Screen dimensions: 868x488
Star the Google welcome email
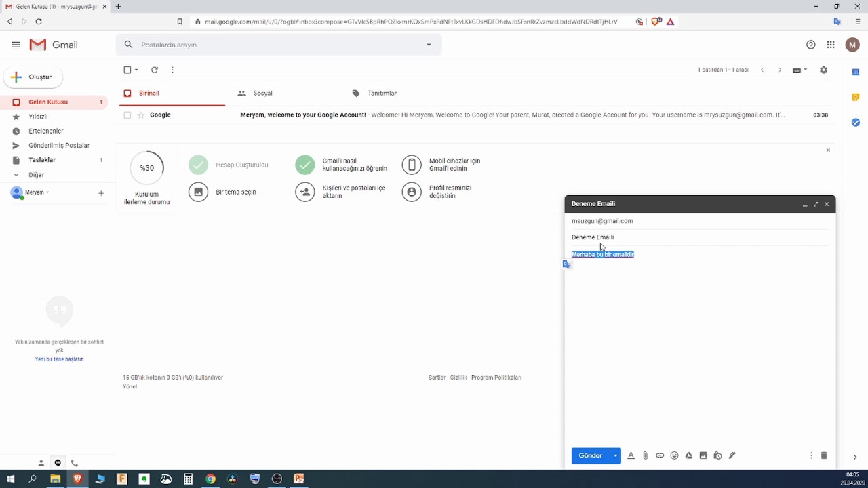[141, 115]
